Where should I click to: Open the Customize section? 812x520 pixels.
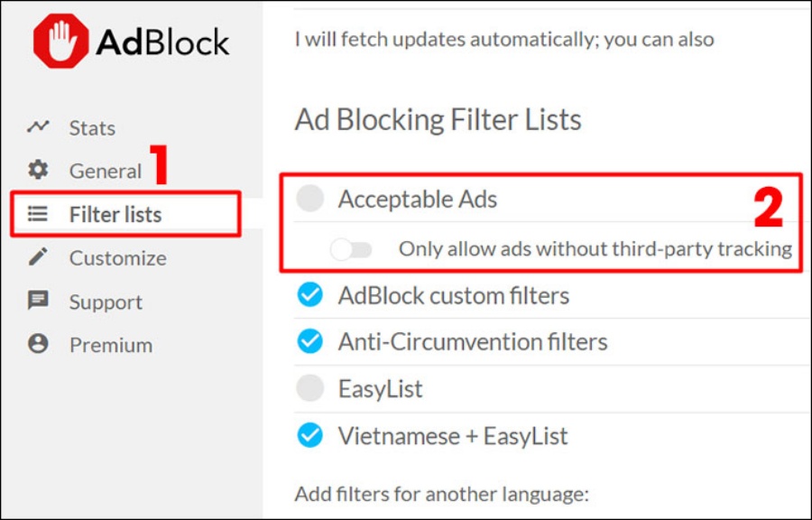tap(117, 258)
